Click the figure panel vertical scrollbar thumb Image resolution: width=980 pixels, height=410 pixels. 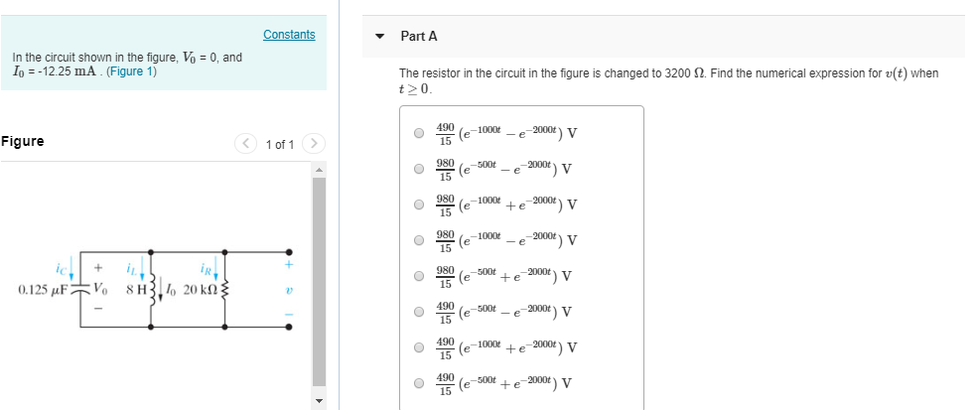coord(319,281)
